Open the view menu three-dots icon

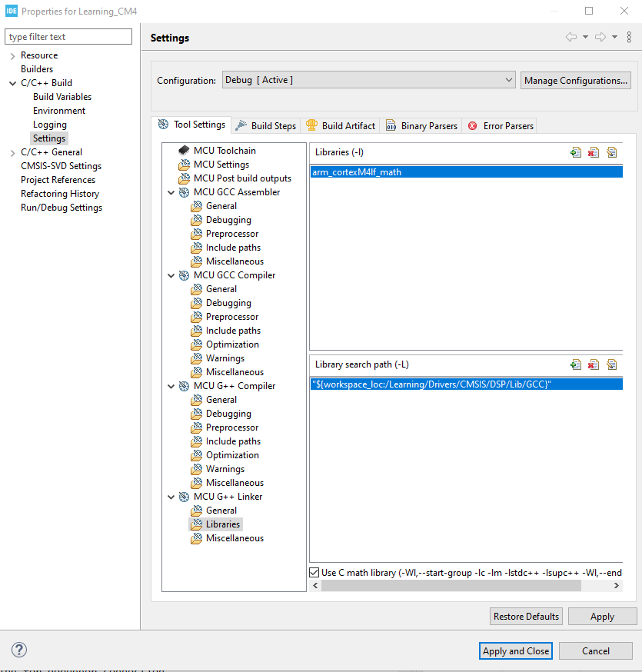point(629,37)
